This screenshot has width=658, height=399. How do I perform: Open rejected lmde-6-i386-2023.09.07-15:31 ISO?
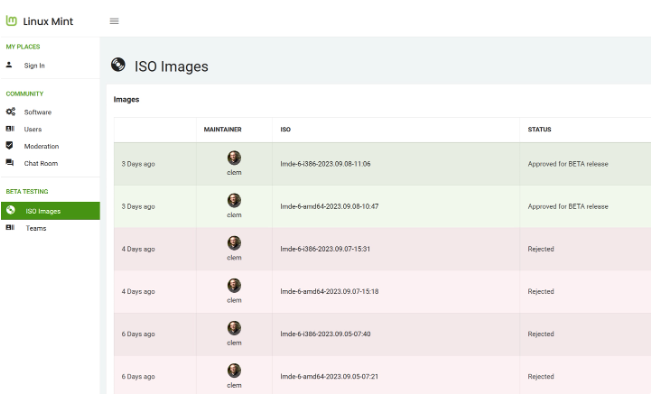click(325, 249)
